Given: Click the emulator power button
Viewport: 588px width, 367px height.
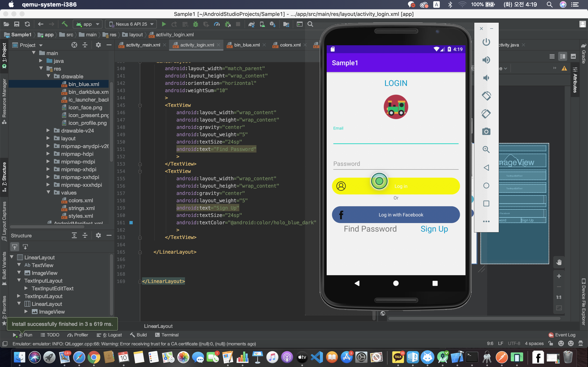Looking at the screenshot, I should [x=486, y=42].
